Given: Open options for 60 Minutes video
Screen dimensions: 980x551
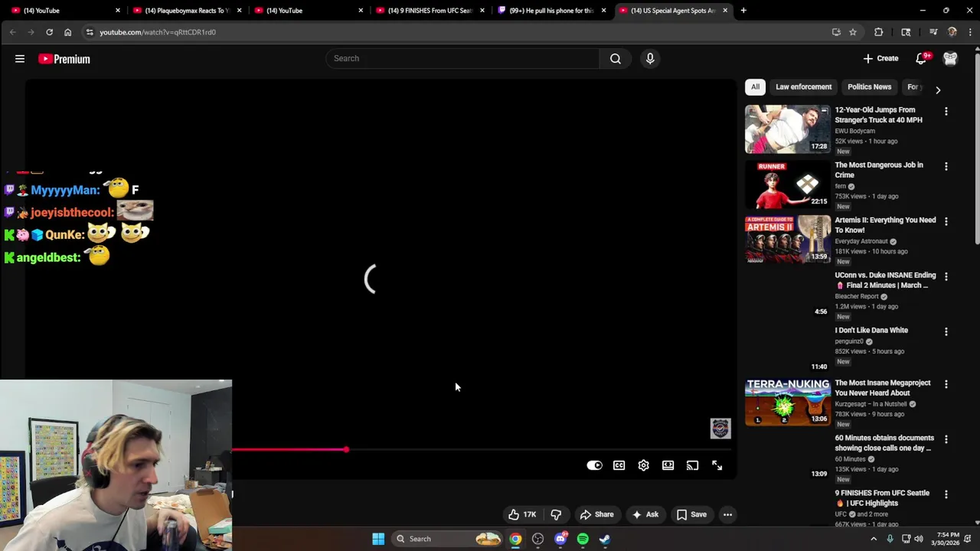Looking at the screenshot, I should (x=946, y=439).
